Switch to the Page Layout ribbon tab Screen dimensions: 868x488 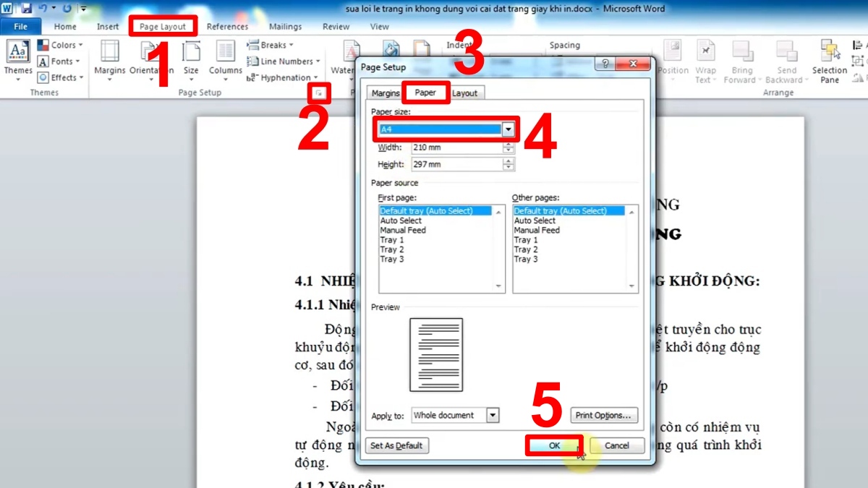tap(163, 27)
